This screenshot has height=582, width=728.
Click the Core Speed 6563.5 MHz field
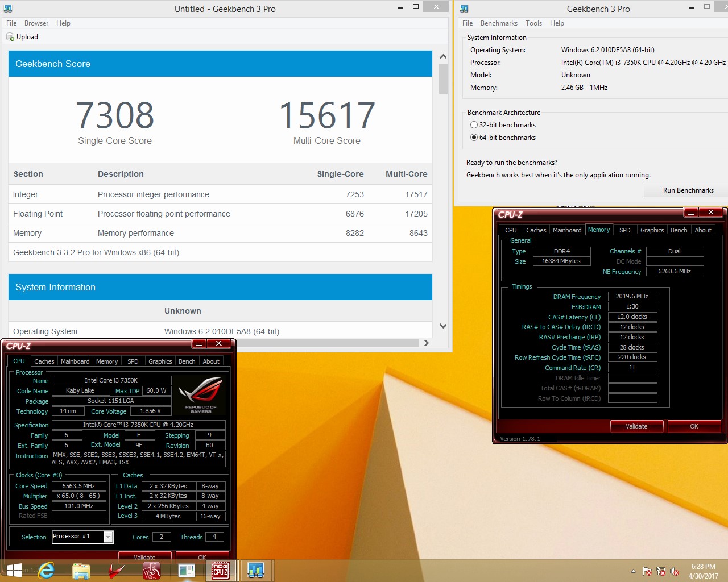tap(78, 486)
